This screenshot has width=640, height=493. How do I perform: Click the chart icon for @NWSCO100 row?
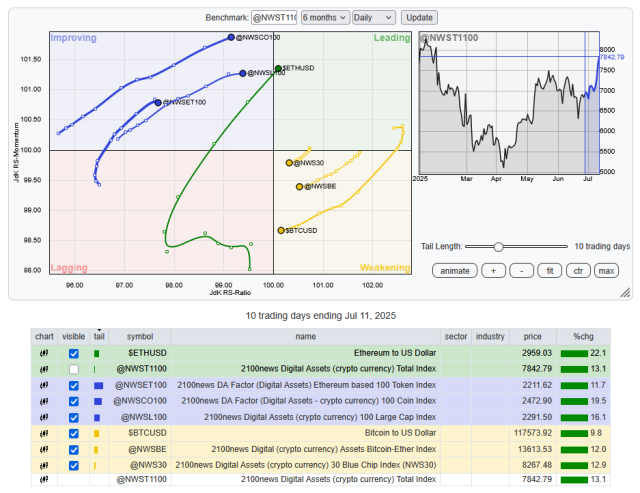[45, 401]
